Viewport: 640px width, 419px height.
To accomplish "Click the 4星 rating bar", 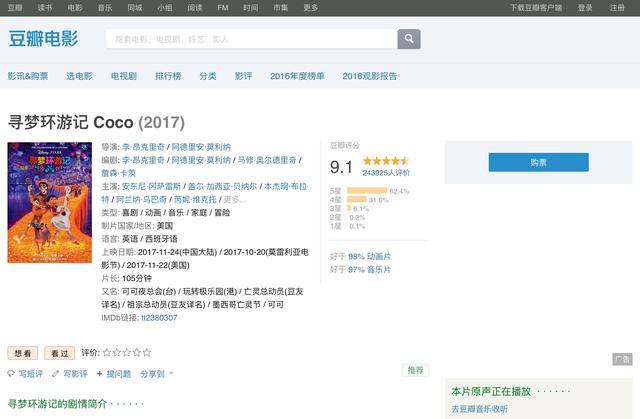I will click(x=357, y=200).
